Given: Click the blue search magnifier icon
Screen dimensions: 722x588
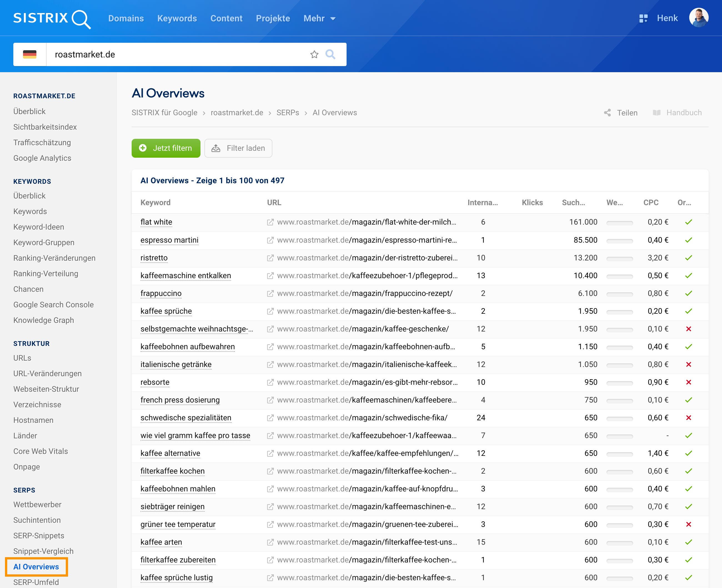Looking at the screenshot, I should 330,54.
